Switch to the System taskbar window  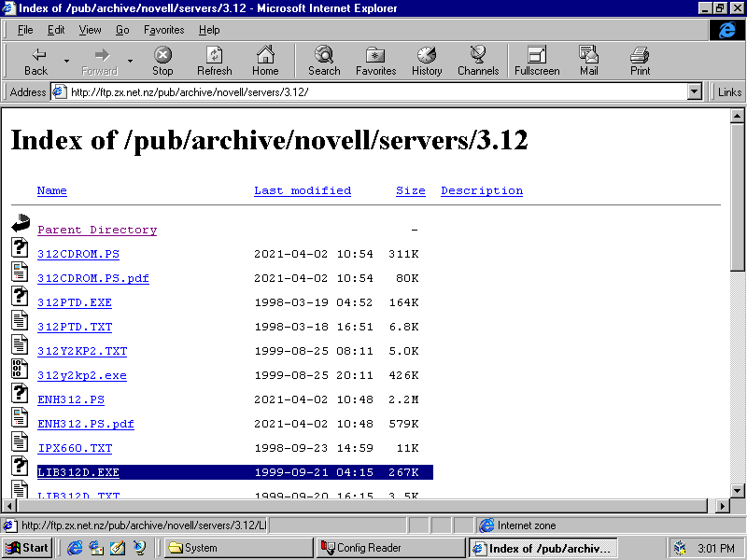(239, 548)
